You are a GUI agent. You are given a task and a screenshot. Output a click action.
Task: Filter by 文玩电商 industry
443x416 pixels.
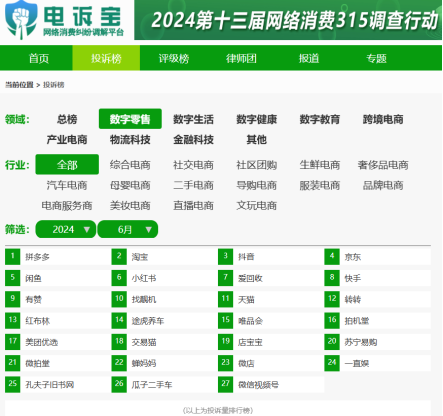257,205
